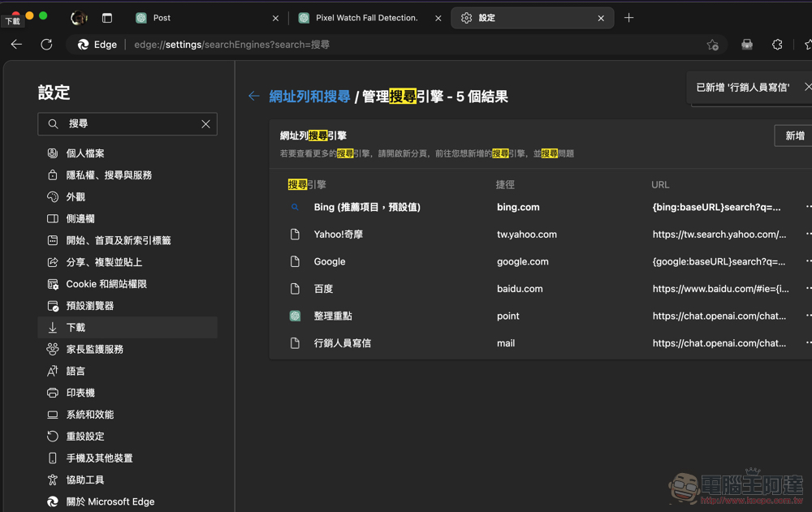Open 語言 settings section

coord(127,371)
